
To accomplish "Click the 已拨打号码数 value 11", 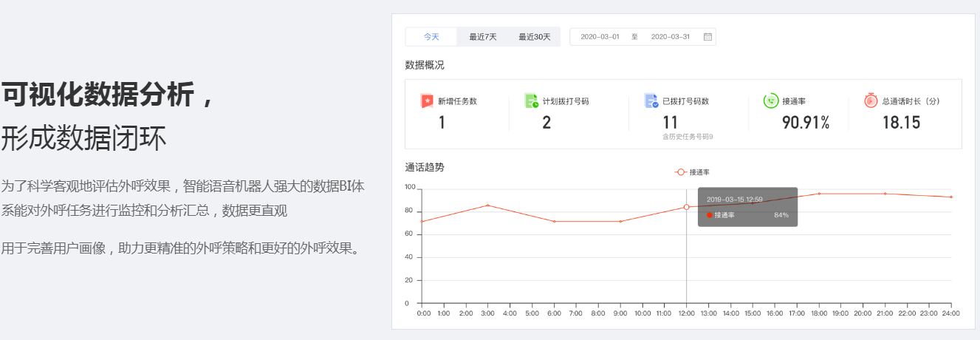I will click(x=670, y=123).
